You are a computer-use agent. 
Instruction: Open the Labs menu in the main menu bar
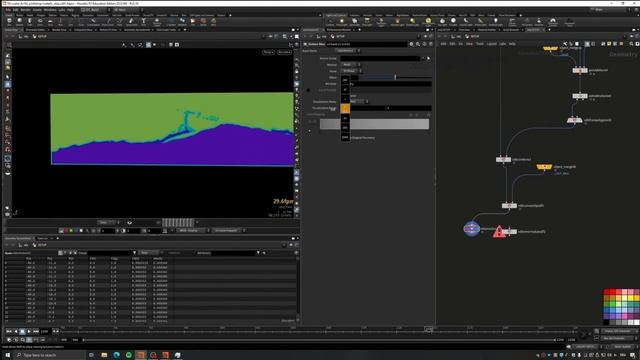click(62, 10)
